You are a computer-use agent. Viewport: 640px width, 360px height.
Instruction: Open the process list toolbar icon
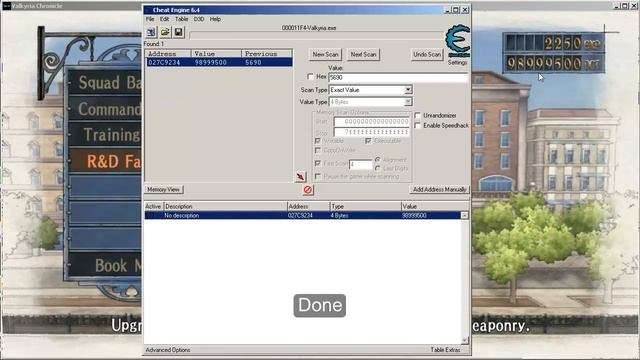click(151, 32)
